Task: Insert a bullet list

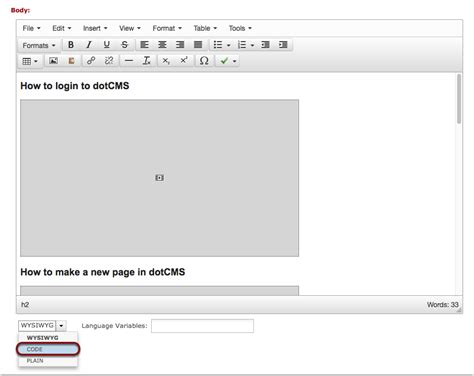Action: coord(218,45)
